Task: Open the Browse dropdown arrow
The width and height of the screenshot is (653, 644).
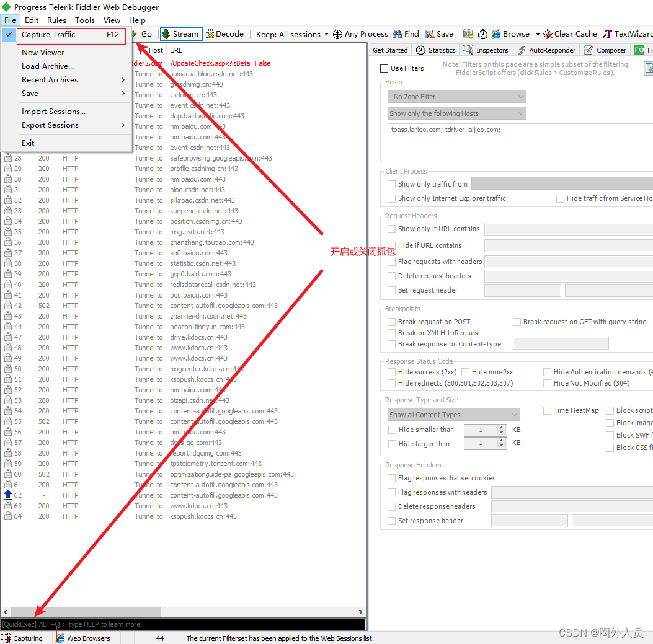Action: click(x=537, y=34)
